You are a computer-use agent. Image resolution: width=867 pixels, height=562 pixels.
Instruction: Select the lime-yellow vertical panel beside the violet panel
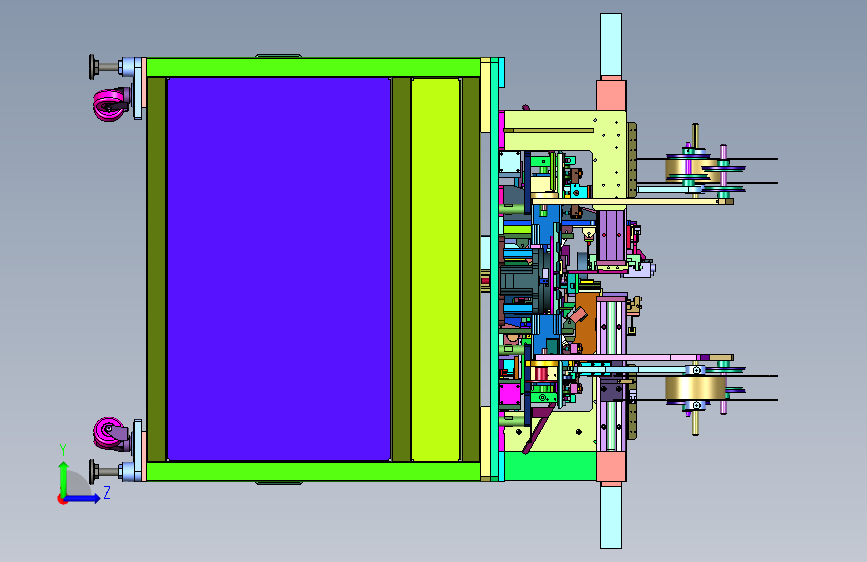pos(436,269)
